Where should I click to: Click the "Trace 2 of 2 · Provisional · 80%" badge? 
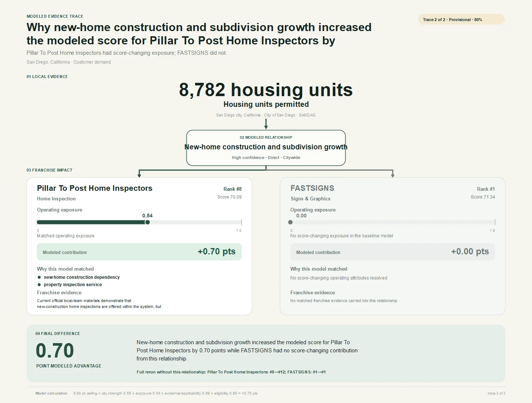461,20
